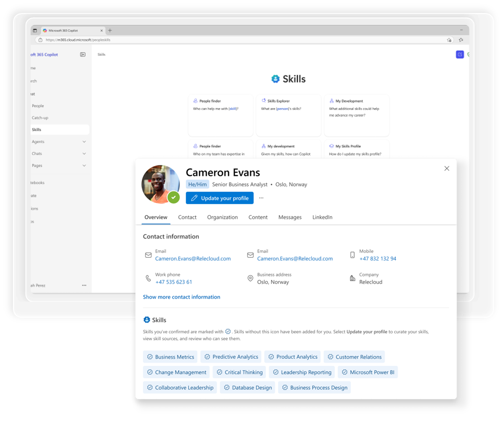Image resolution: width=504 pixels, height=428 pixels.
Task: Open the Contact tab
Action: pyautogui.click(x=187, y=218)
